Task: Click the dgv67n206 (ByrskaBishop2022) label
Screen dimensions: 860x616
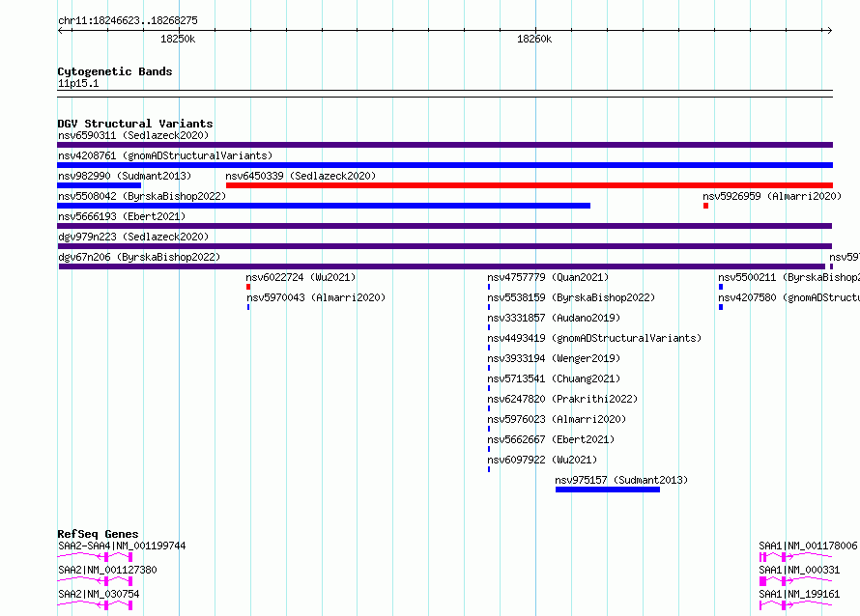Action: (x=139, y=257)
